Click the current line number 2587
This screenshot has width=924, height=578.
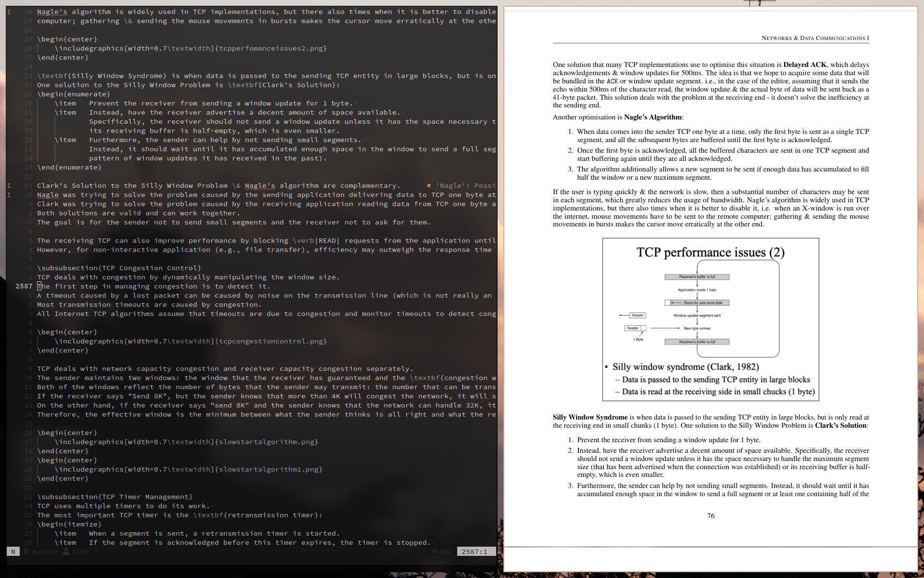point(24,286)
